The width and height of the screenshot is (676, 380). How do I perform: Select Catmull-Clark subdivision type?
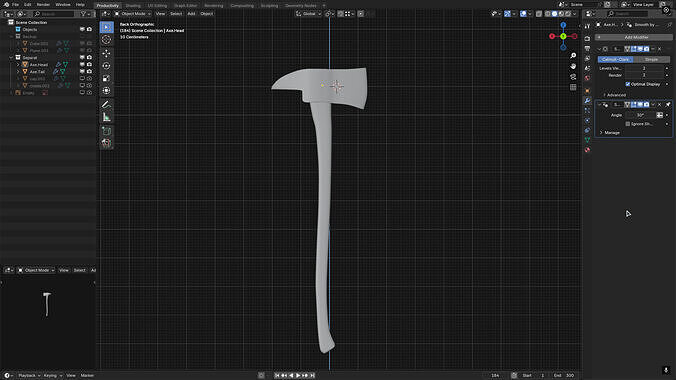click(616, 60)
